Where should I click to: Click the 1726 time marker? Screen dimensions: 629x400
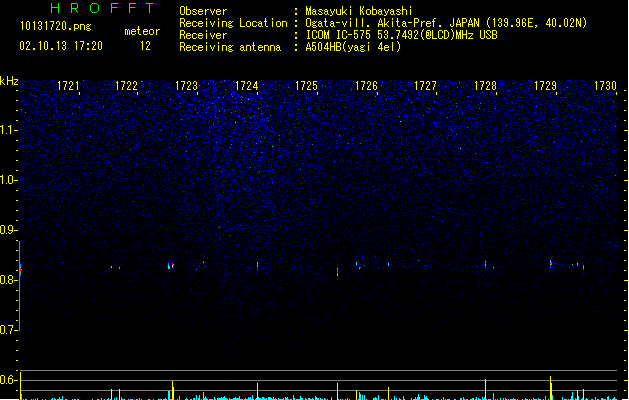pos(367,86)
